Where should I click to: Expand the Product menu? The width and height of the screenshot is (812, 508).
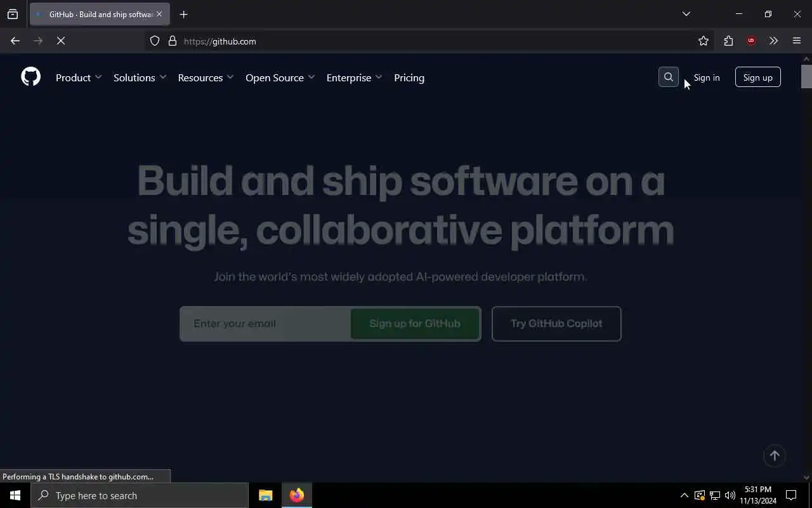[x=79, y=77]
